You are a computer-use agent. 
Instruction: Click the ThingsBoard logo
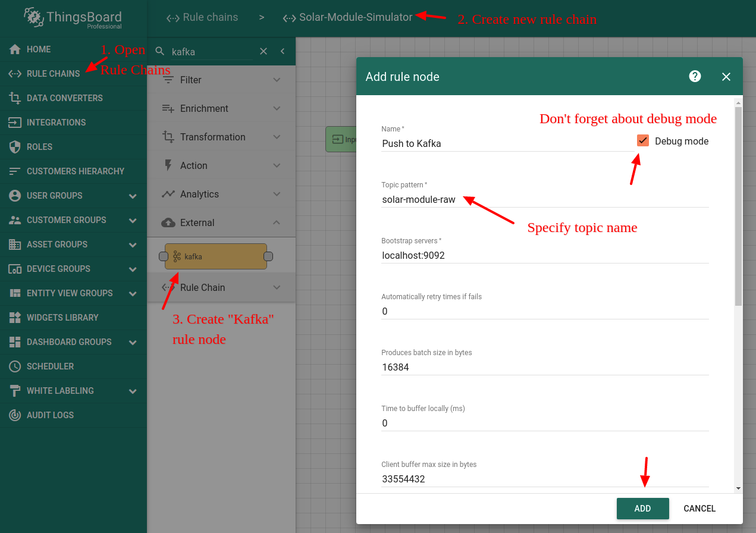73,17
